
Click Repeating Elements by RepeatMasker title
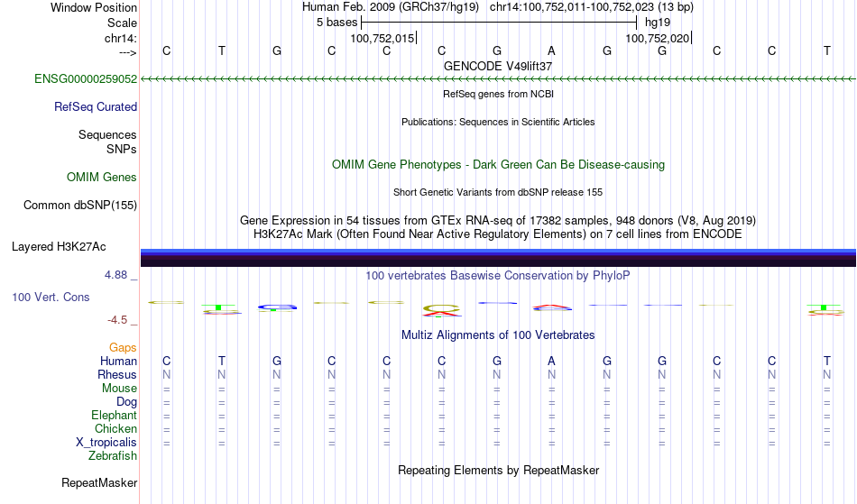(499, 470)
